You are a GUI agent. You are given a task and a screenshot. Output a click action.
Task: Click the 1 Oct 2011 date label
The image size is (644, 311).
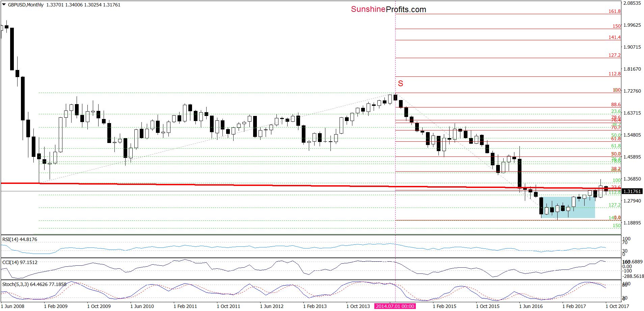click(x=229, y=306)
